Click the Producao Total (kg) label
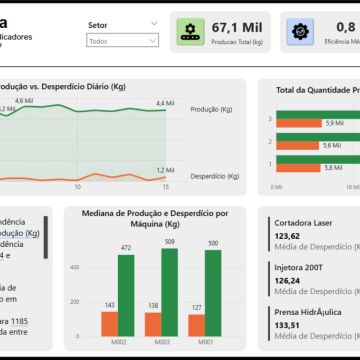The height and width of the screenshot is (360, 360). [237, 42]
